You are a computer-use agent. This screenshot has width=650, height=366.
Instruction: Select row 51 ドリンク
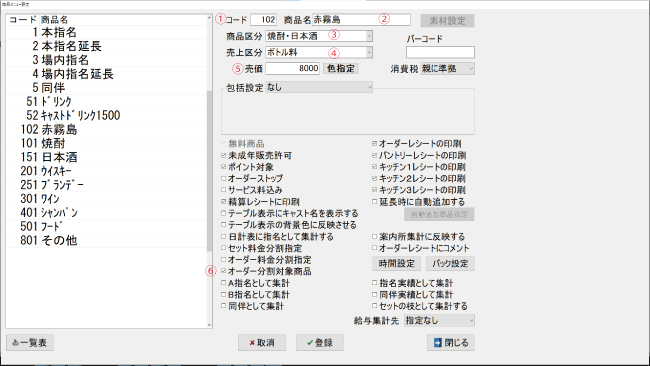[106, 102]
